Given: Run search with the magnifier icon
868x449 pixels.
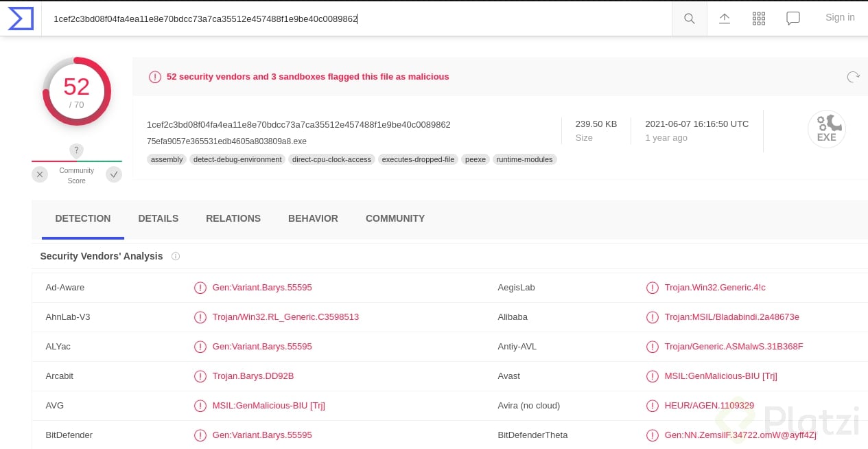Looking at the screenshot, I should click(x=690, y=19).
